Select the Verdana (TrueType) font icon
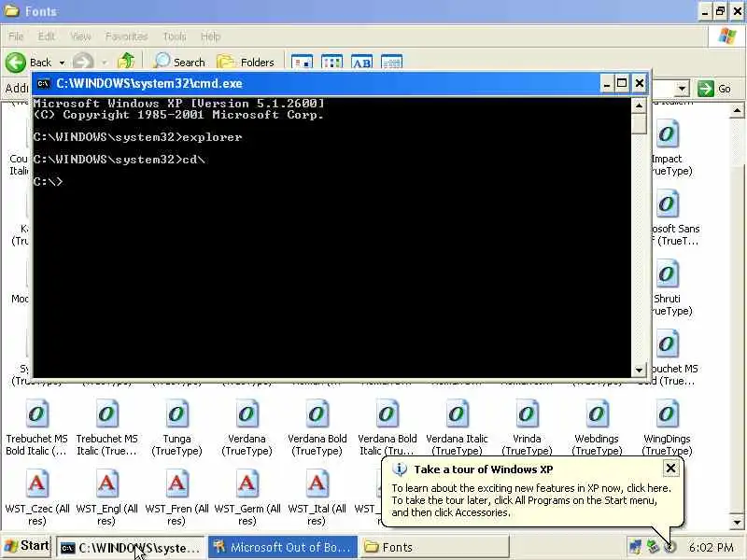747x560 pixels. (x=247, y=414)
